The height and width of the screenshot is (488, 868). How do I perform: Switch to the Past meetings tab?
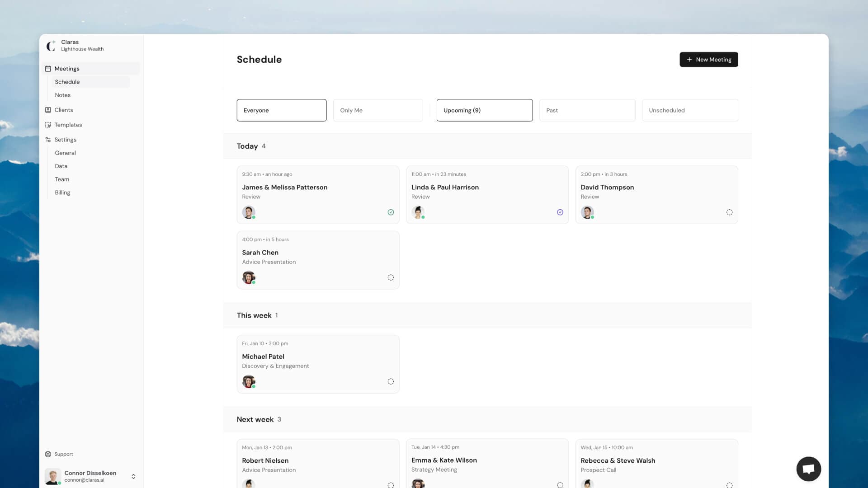587,110
